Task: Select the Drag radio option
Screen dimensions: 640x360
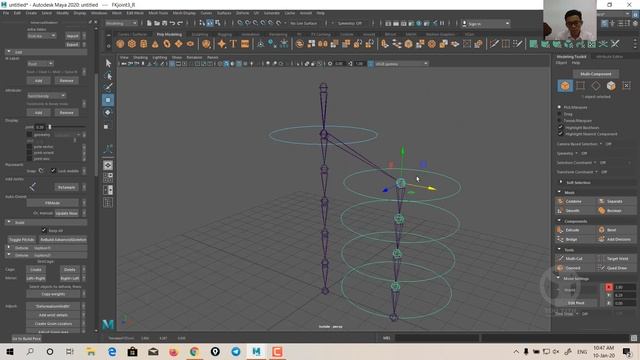Action: point(560,114)
